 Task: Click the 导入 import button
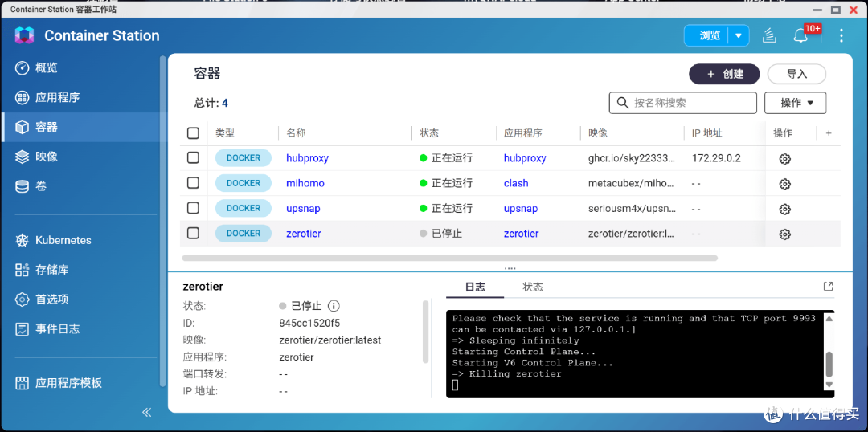point(796,74)
